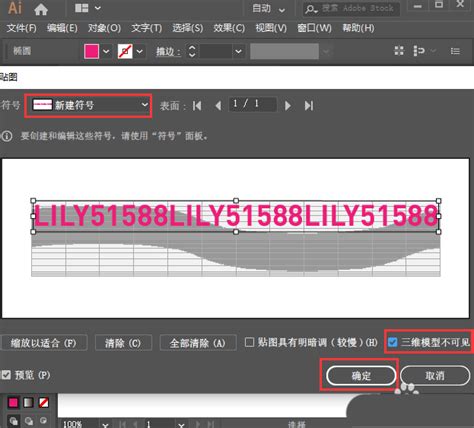
Task: Go to previous surface button
Action: click(x=218, y=106)
